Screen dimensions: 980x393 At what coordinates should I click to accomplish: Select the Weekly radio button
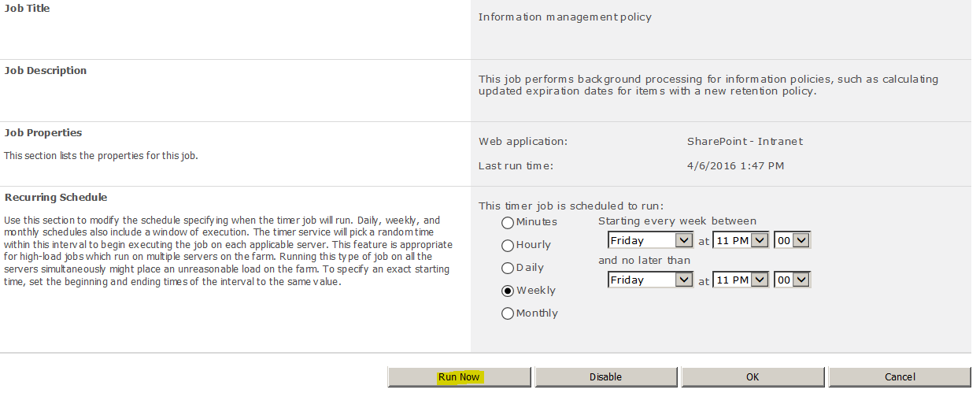[x=508, y=291]
